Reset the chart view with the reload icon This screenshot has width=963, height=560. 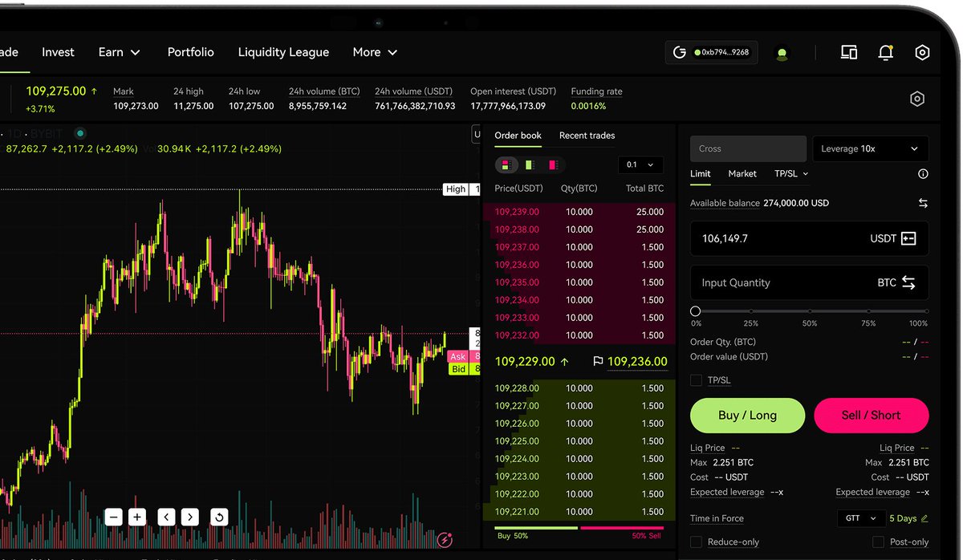(x=219, y=517)
